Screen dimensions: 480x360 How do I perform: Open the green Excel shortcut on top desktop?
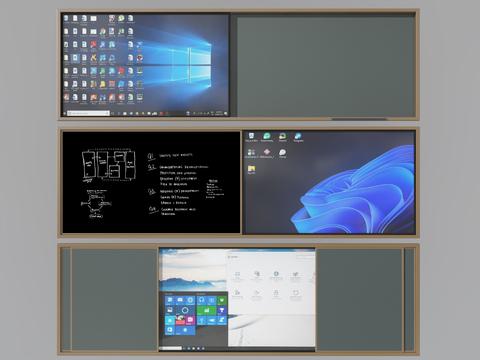[x=121, y=31]
